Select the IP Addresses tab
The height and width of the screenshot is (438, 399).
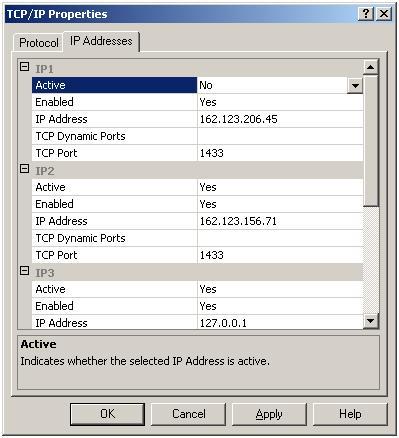(101, 41)
